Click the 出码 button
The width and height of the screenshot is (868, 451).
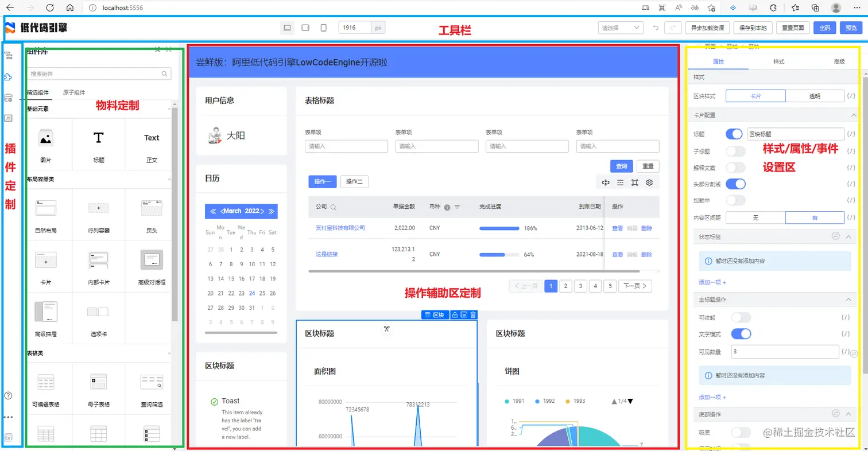825,28
